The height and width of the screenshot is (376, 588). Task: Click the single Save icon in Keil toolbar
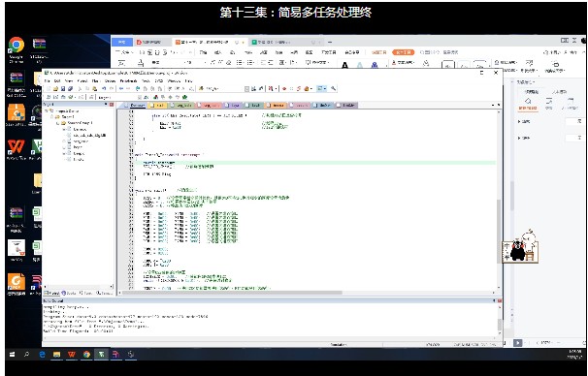pos(63,89)
